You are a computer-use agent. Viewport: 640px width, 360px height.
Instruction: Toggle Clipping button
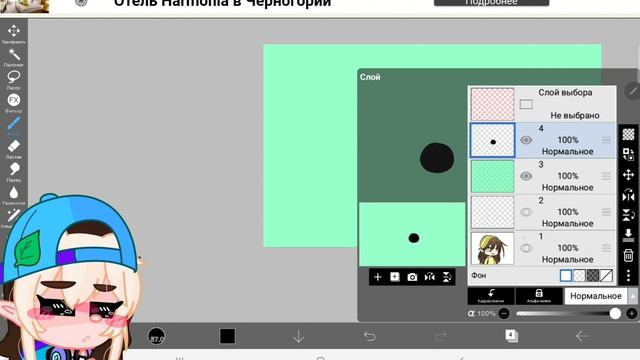(x=491, y=296)
